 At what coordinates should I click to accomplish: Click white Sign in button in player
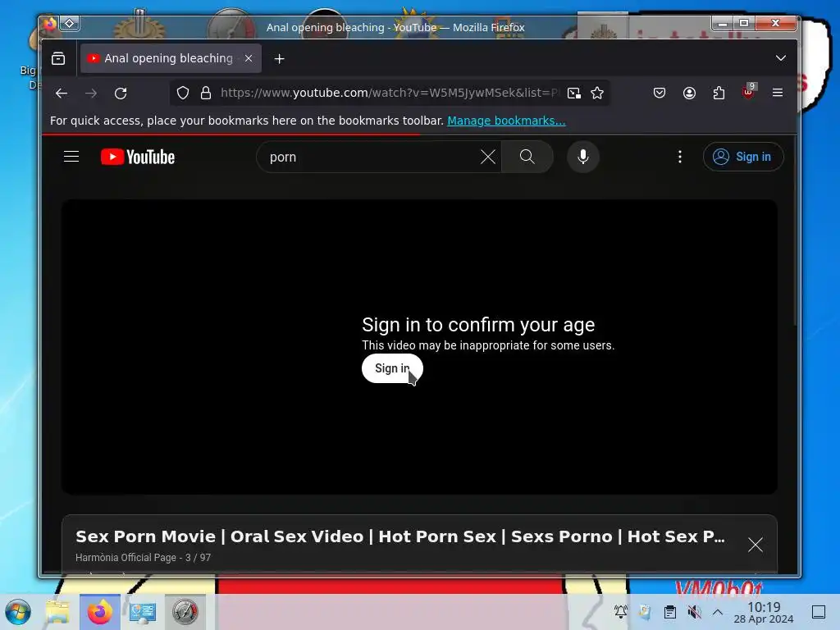392,368
